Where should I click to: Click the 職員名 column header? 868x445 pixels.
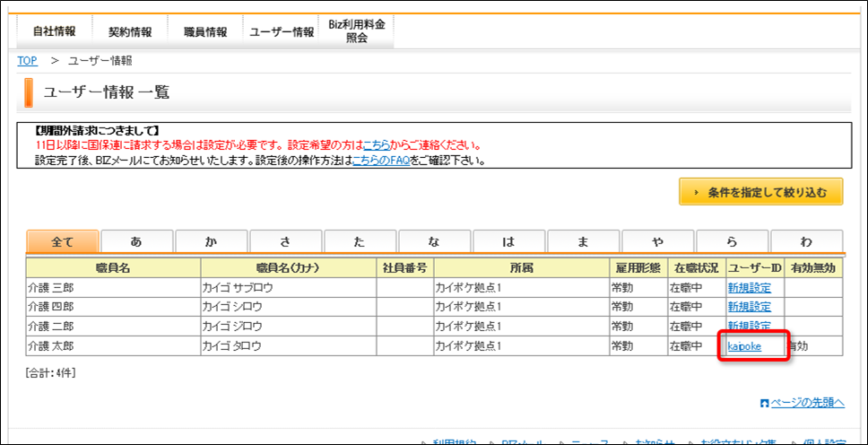(113, 268)
